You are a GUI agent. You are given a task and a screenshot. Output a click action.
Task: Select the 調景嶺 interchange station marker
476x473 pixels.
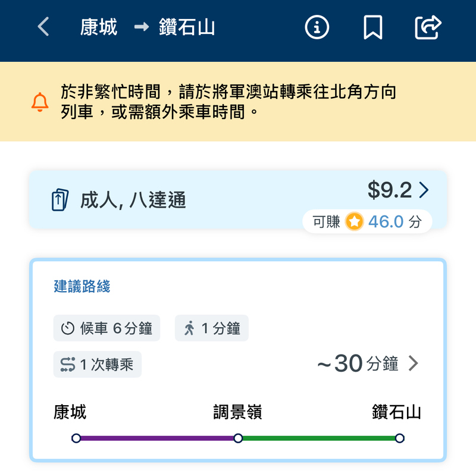tap(238, 438)
